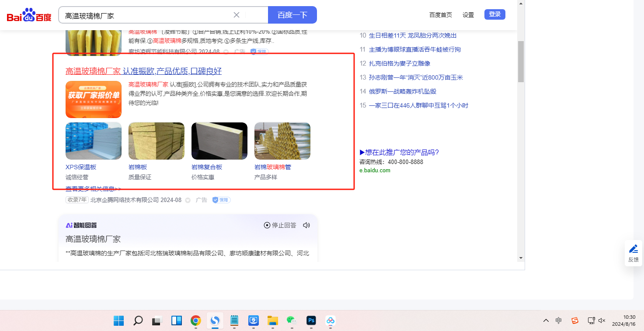The image size is (644, 331).
Task: Open Google Chrome from the taskbar
Action: tap(195, 321)
